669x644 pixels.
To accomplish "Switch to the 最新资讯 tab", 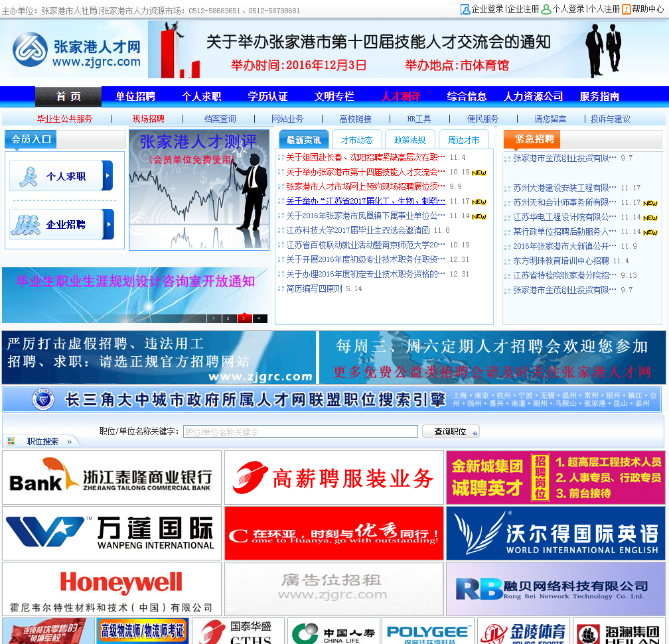I will (303, 140).
